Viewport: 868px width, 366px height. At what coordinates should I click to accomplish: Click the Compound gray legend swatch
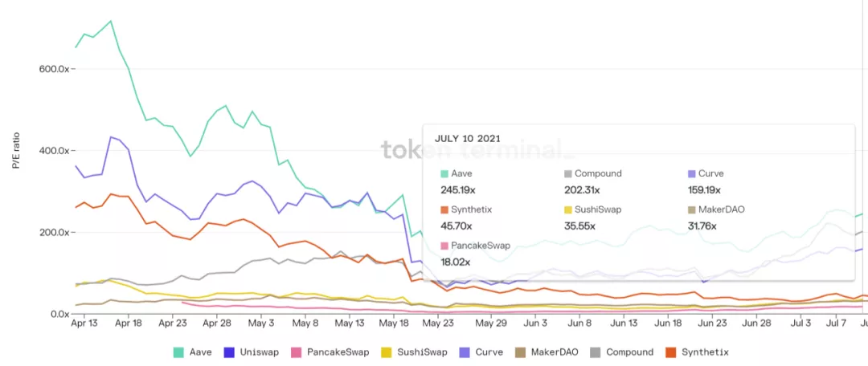tap(596, 352)
